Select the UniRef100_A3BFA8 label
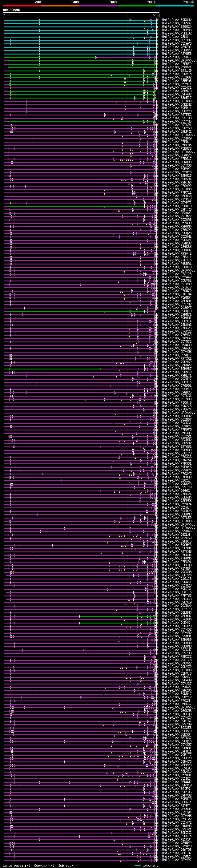 pyautogui.click(x=177, y=81)
